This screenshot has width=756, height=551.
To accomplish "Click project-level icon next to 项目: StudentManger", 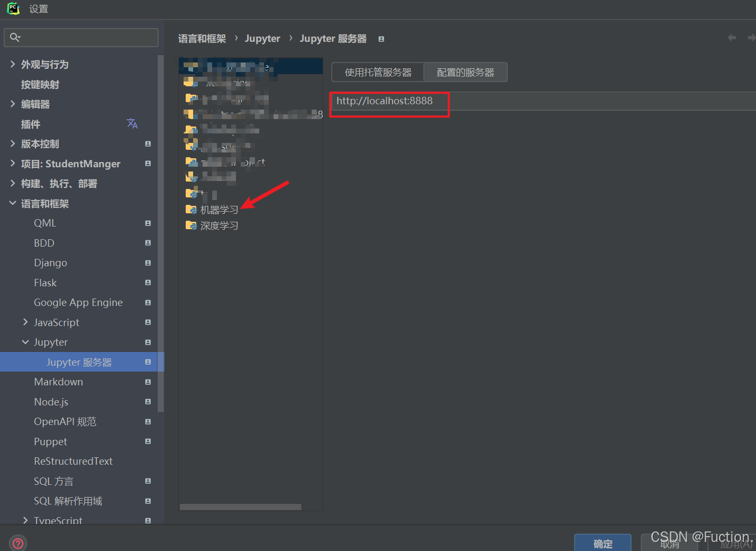I will click(x=148, y=164).
